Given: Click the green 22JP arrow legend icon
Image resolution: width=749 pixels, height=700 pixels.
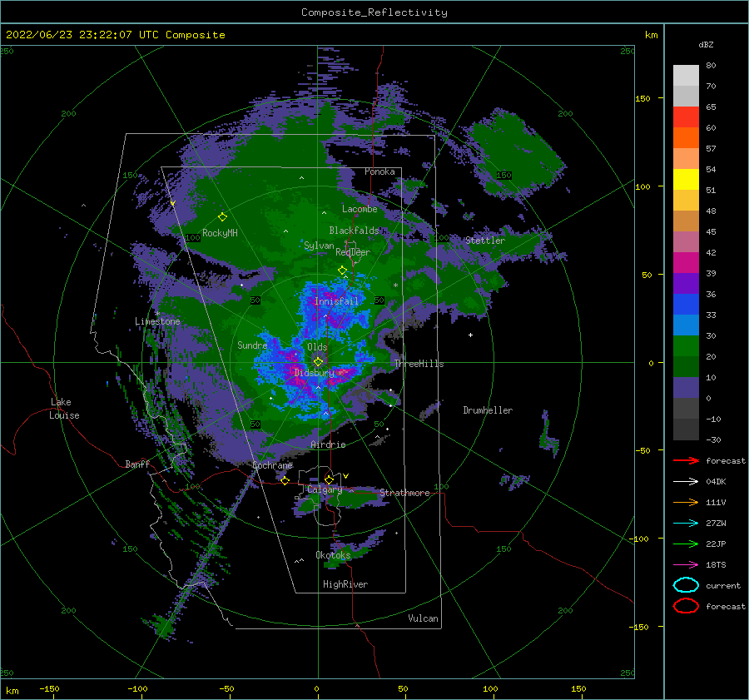Looking at the screenshot, I should coord(686,544).
